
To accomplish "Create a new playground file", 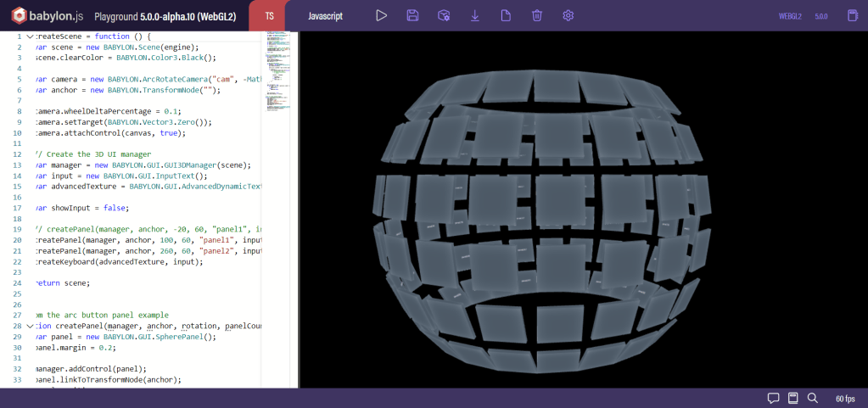I will (x=506, y=16).
